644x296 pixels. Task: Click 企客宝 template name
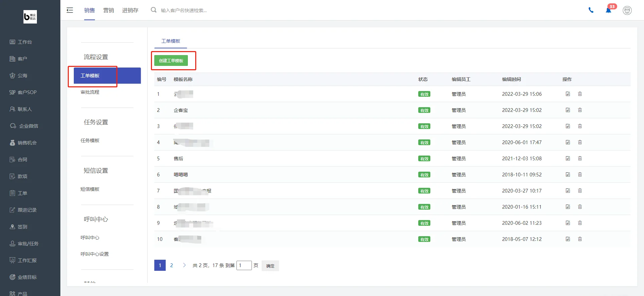pyautogui.click(x=181, y=110)
